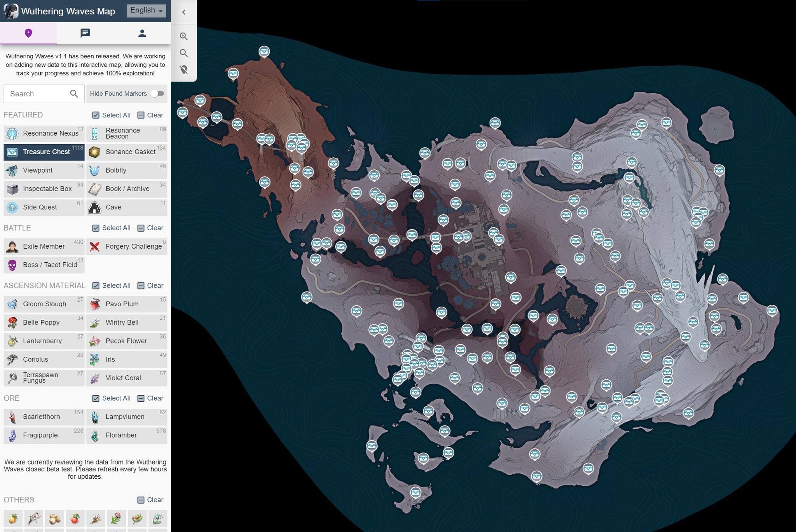796x532 pixels.
Task: Click the easternmost treasure chest marker
Action: click(x=772, y=311)
